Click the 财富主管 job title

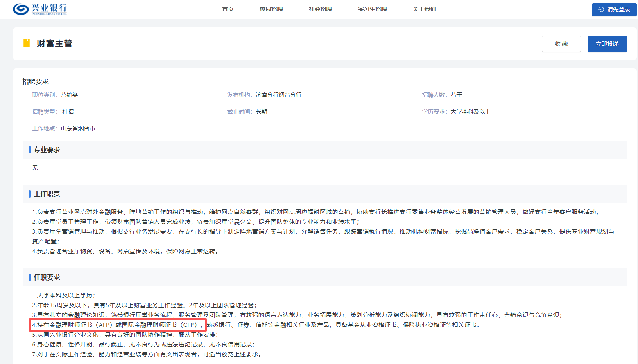[x=54, y=43]
